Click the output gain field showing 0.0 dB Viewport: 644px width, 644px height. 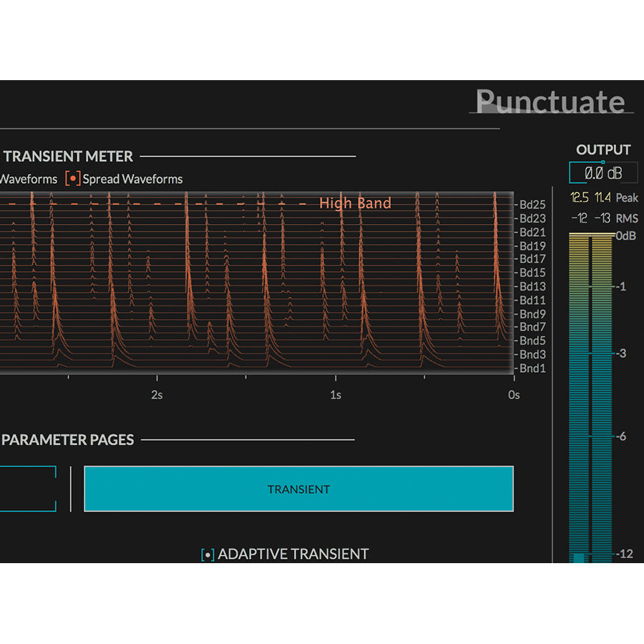pos(603,172)
